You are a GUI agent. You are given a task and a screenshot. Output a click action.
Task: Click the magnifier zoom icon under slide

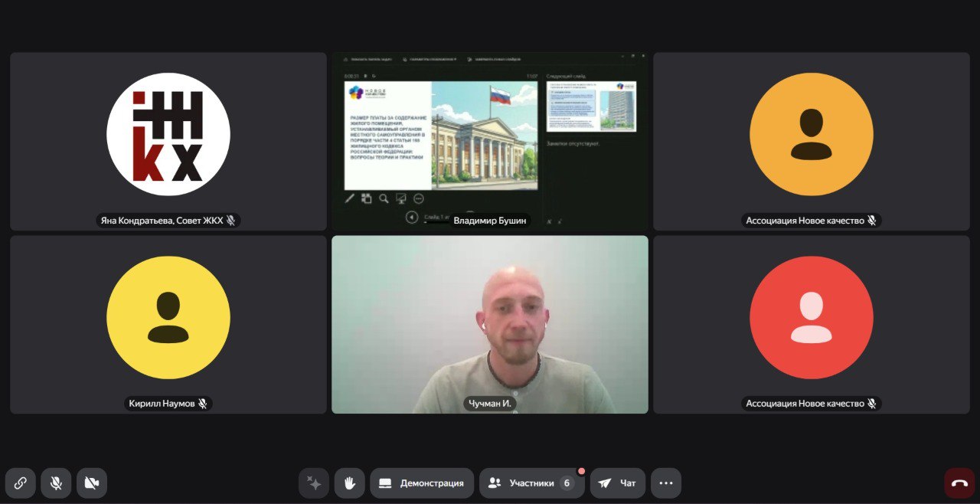click(x=384, y=198)
